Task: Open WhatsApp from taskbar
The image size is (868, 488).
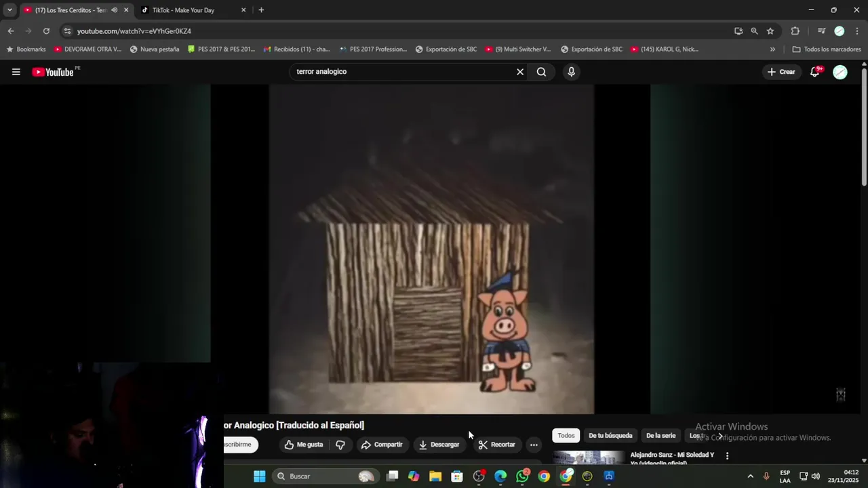Action: coord(522,476)
